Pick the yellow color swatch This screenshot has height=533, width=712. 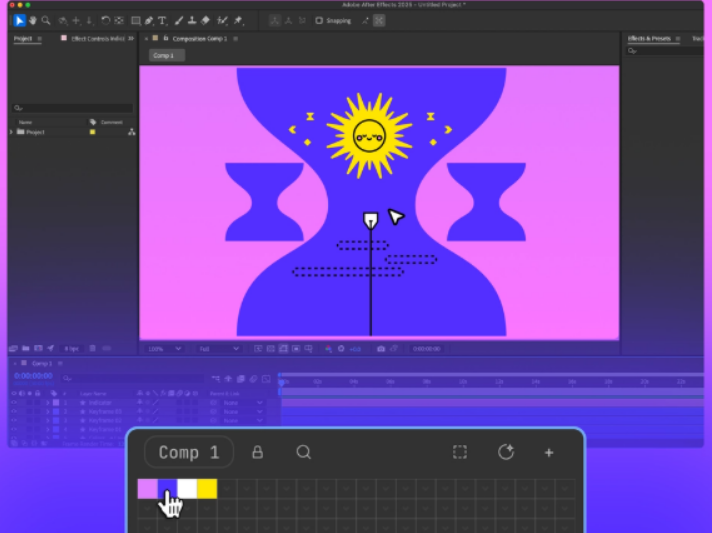click(x=207, y=489)
